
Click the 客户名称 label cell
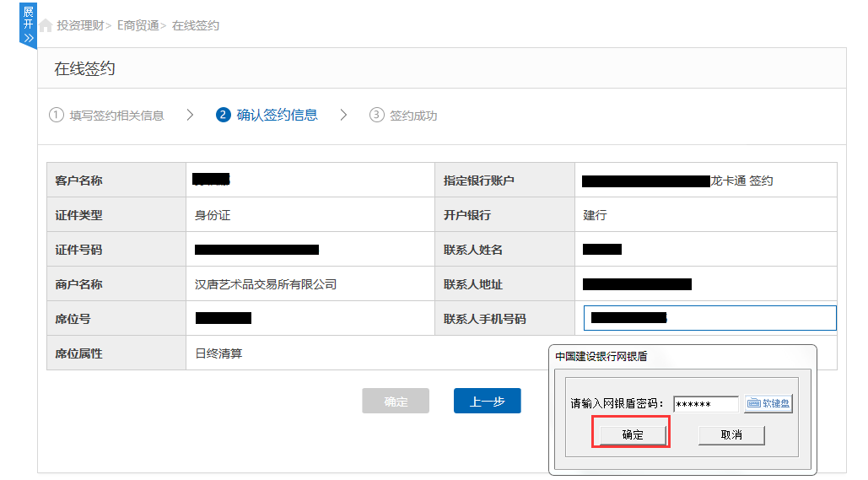(116, 180)
